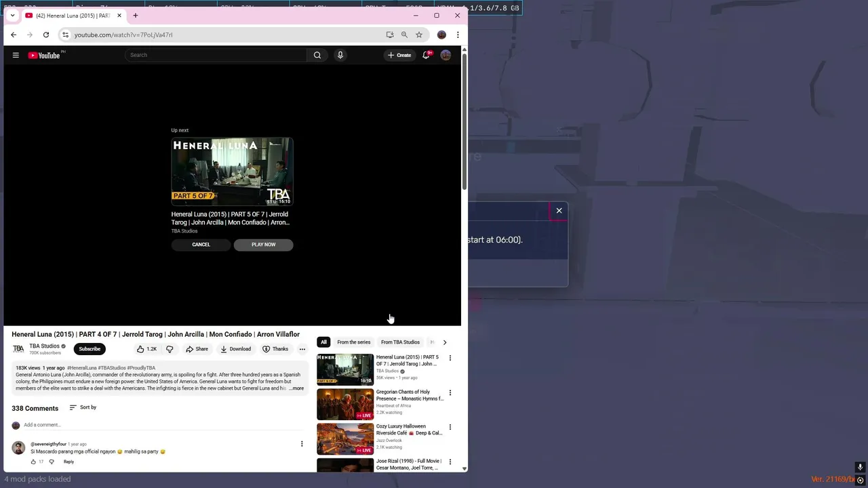Like seveneigthyfour's comment

(33, 462)
